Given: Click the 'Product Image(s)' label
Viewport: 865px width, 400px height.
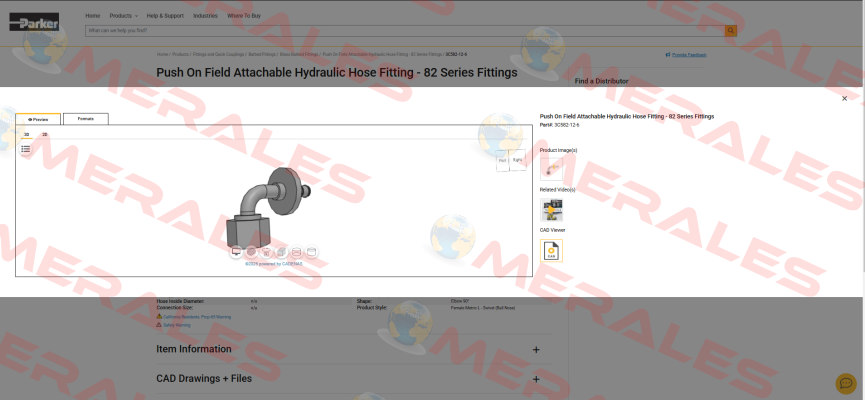Looking at the screenshot, I should click(558, 151).
